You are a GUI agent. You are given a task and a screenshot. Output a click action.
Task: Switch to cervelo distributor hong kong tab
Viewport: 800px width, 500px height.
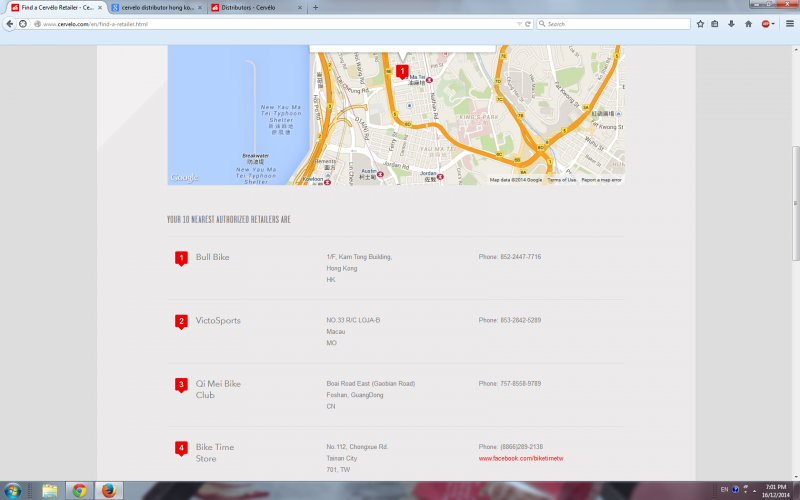(155, 7)
